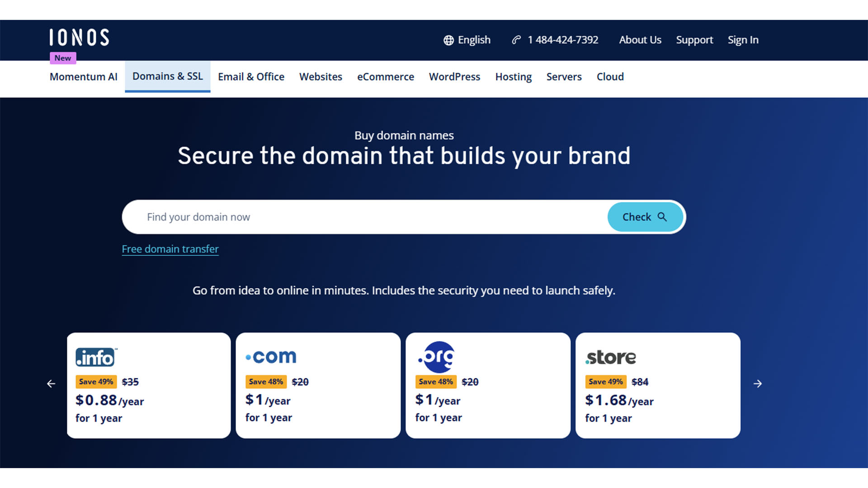Click the Secure the domain headline

point(404,156)
